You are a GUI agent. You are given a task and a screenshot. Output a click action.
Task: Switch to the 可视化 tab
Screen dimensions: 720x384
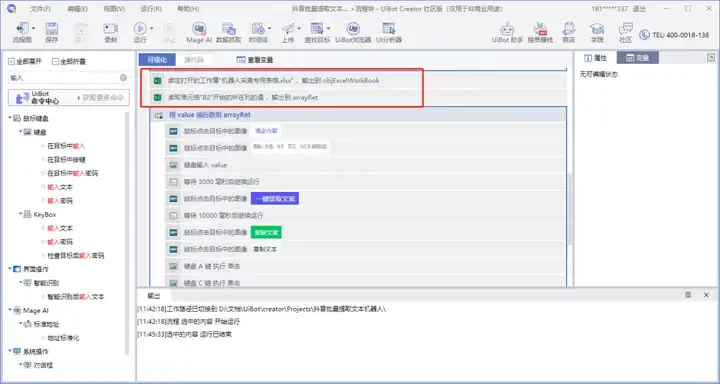pos(157,59)
